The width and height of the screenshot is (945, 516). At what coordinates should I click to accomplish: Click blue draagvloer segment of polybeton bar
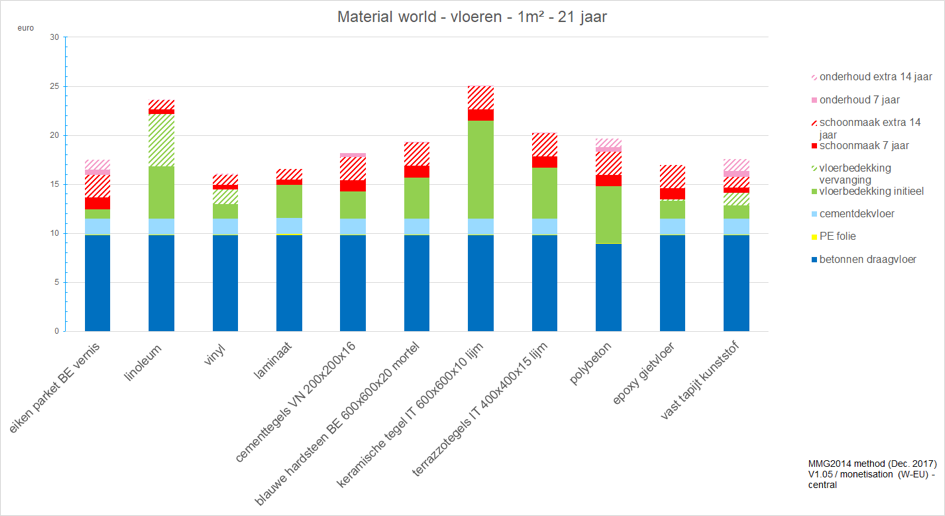[609, 288]
